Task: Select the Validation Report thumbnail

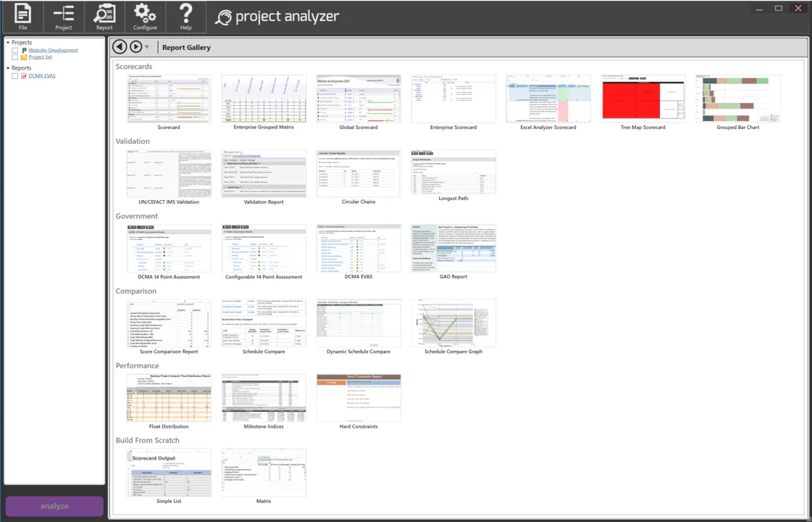Action: tap(264, 173)
